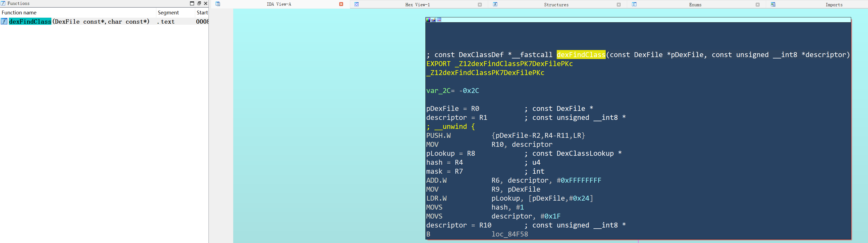
Task: Close the Structures tab
Action: click(619, 5)
